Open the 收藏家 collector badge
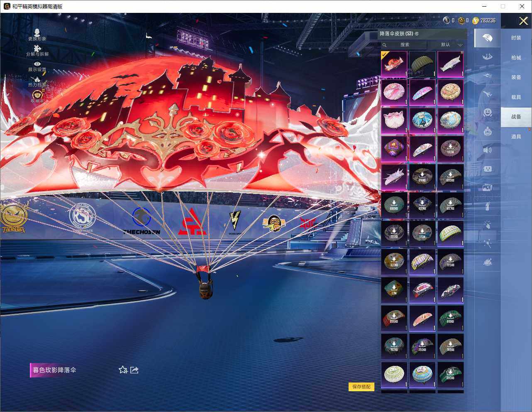 [x=37, y=97]
